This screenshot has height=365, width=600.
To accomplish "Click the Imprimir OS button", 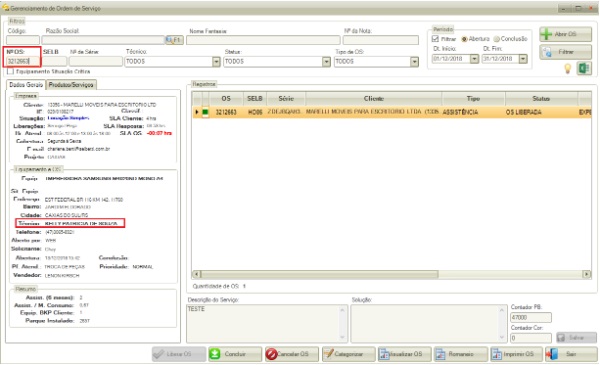I will (517, 354).
